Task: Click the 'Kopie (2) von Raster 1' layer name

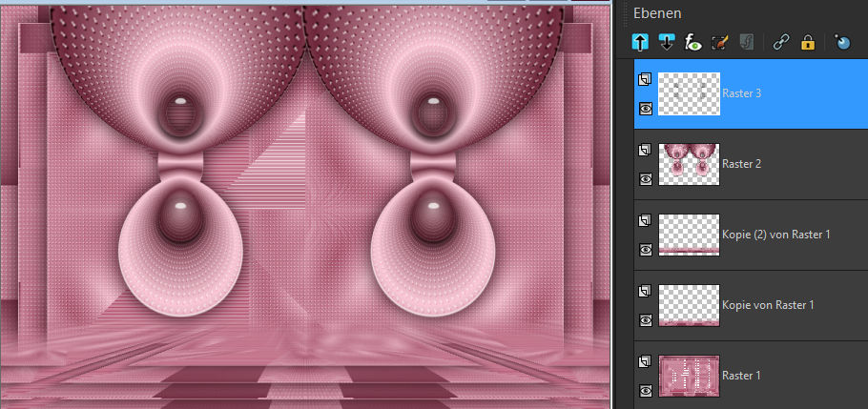Action: (776, 235)
